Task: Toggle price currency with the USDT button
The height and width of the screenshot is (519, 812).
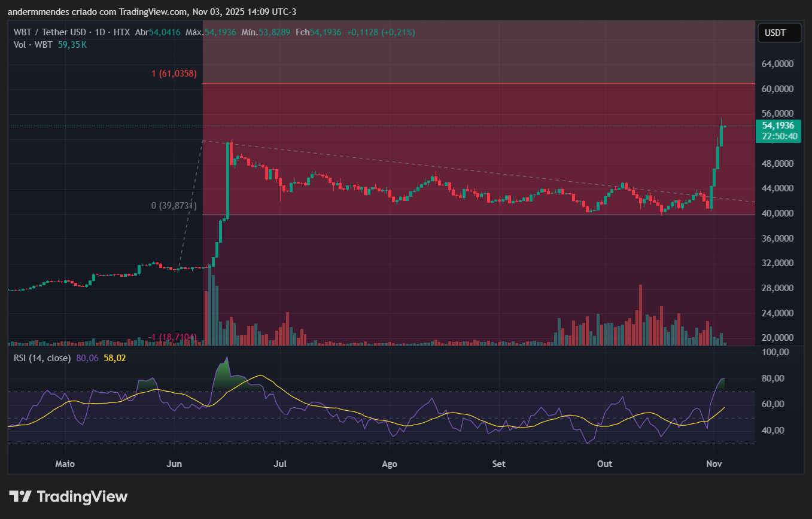Action: pos(779,33)
